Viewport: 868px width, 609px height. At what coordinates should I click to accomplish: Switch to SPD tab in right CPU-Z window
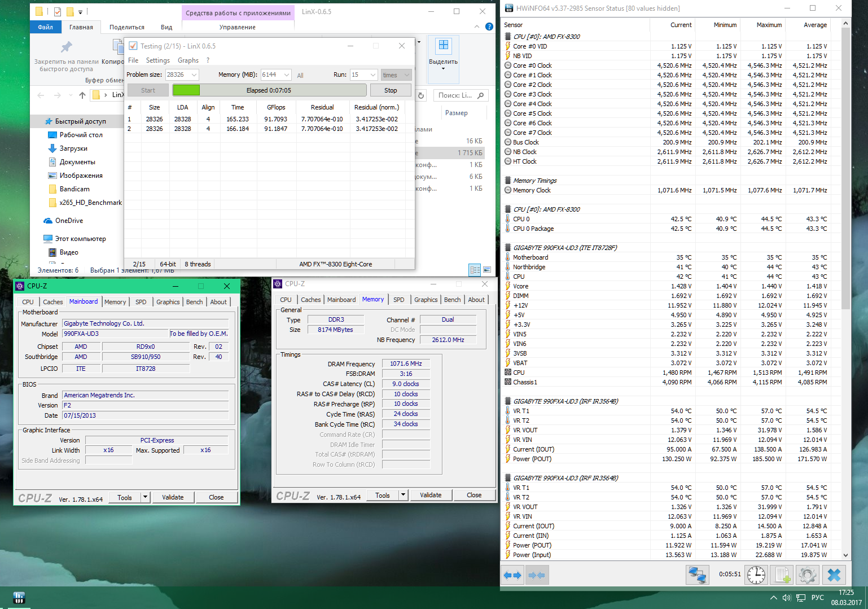[x=398, y=300]
